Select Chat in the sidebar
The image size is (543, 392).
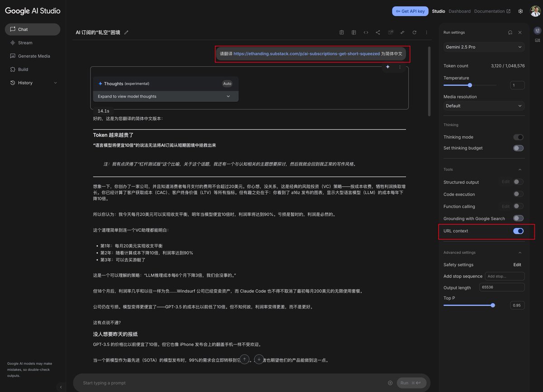coord(33,29)
